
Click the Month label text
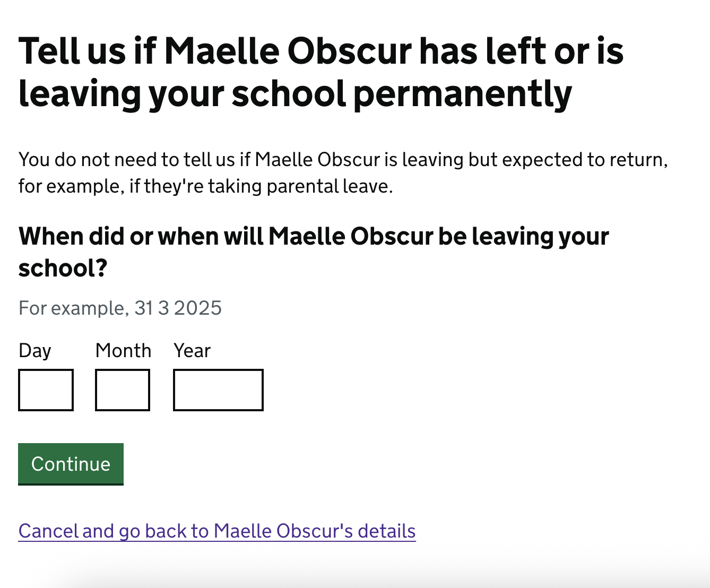(123, 351)
